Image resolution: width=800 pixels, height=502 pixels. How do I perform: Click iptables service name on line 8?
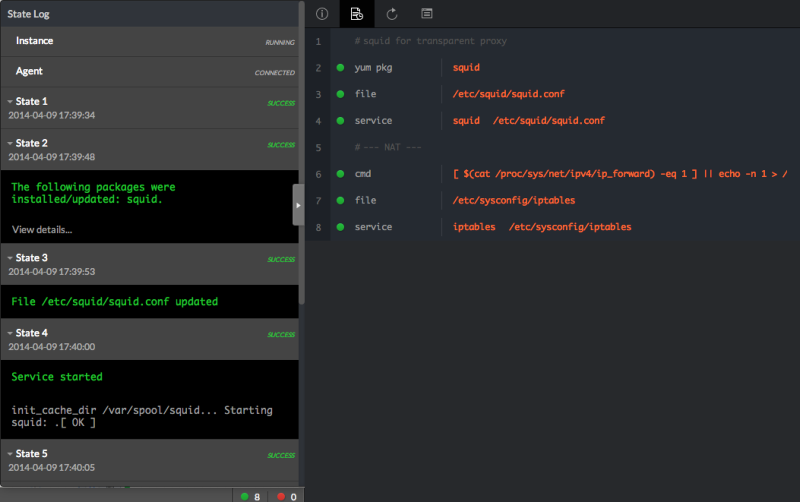[474, 227]
